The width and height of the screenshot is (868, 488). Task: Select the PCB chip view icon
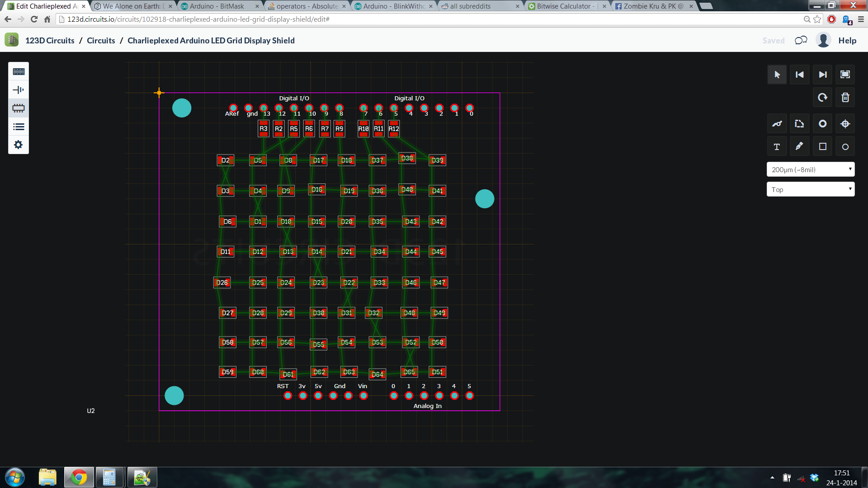click(18, 108)
